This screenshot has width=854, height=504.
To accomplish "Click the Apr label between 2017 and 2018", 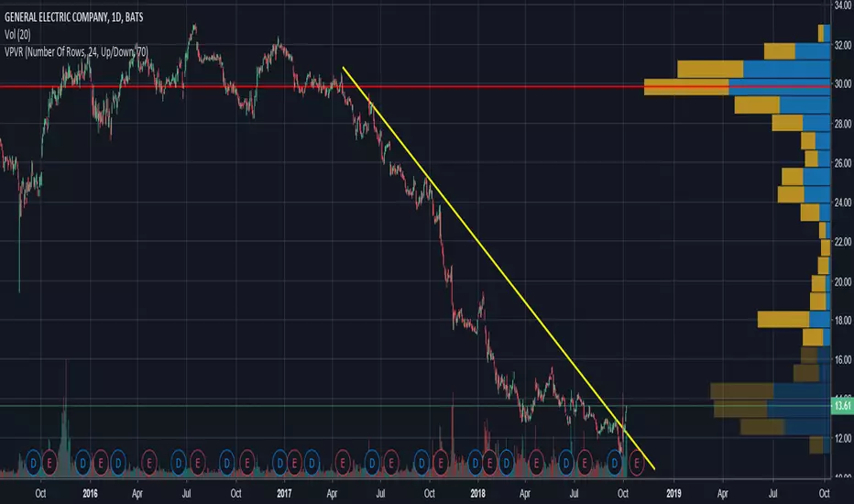I will pos(332,494).
